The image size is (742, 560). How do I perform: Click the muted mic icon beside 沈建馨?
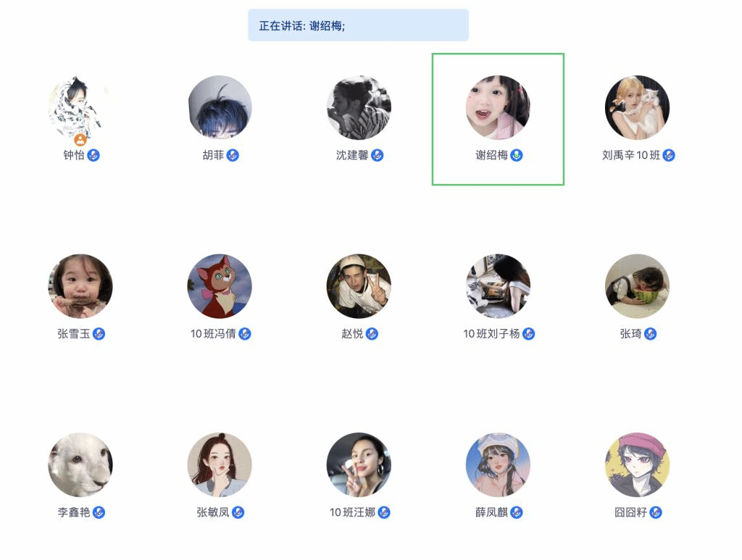coord(377,155)
